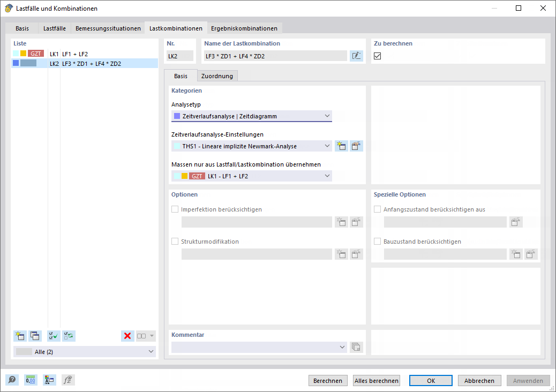Select list row LK2 LF3 * ZD1 + LF4 * ZD2
The height and width of the screenshot is (392, 556).
click(x=85, y=63)
